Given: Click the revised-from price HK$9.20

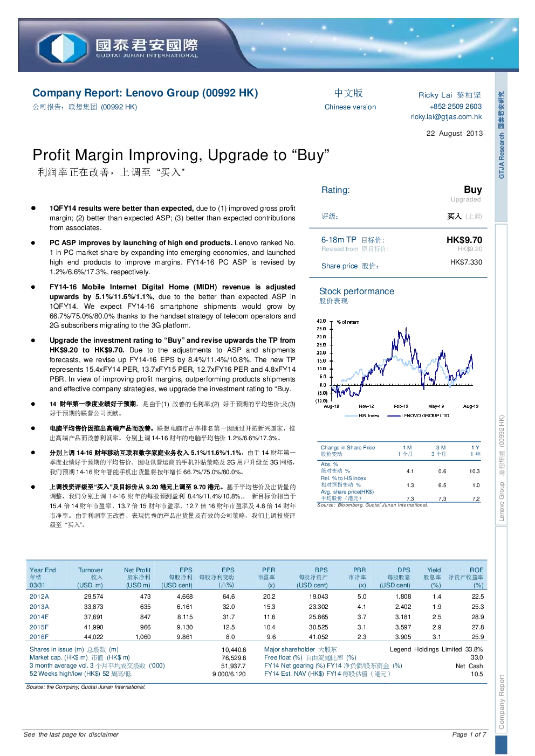Looking at the screenshot, I should (470, 249).
